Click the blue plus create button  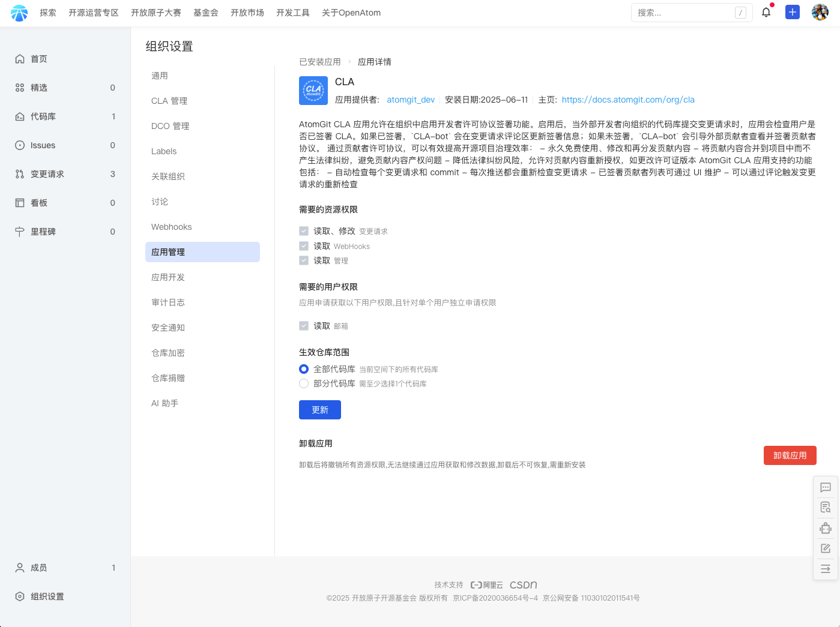tap(793, 12)
